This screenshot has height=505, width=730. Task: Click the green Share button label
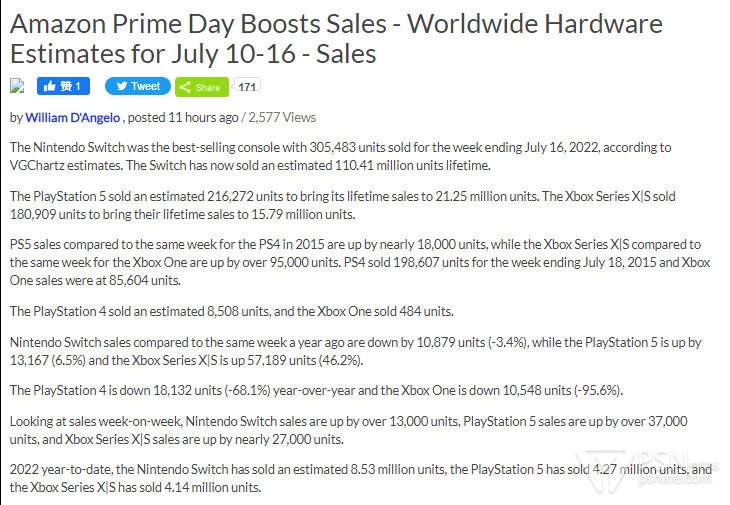pos(208,88)
